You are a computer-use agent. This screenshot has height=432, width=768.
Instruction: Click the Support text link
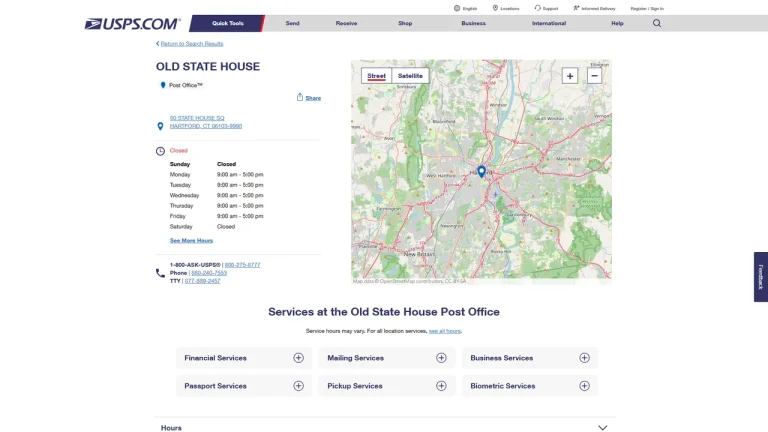click(550, 8)
